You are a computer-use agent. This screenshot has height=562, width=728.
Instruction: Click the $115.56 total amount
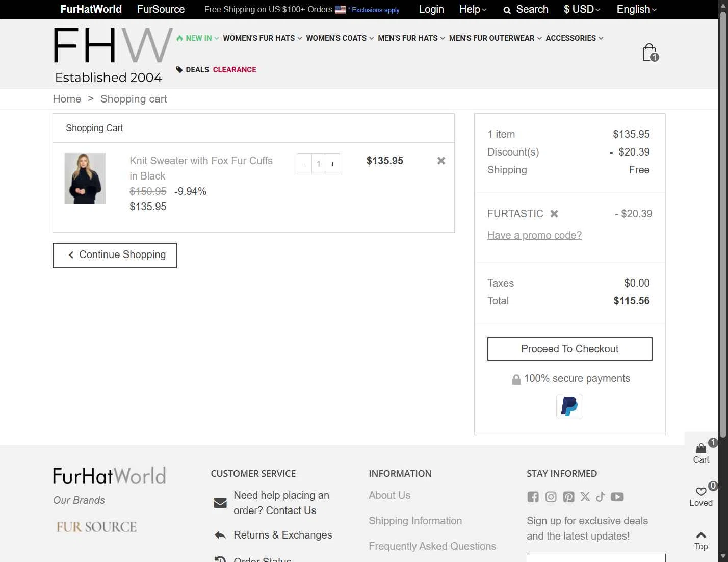click(632, 301)
